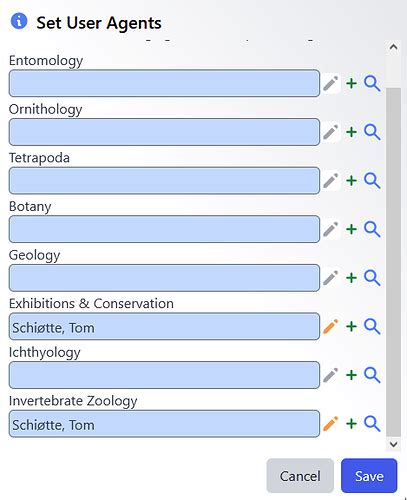Open search for Invertebrate Zoology agent
The image size is (407, 500).
tap(372, 424)
